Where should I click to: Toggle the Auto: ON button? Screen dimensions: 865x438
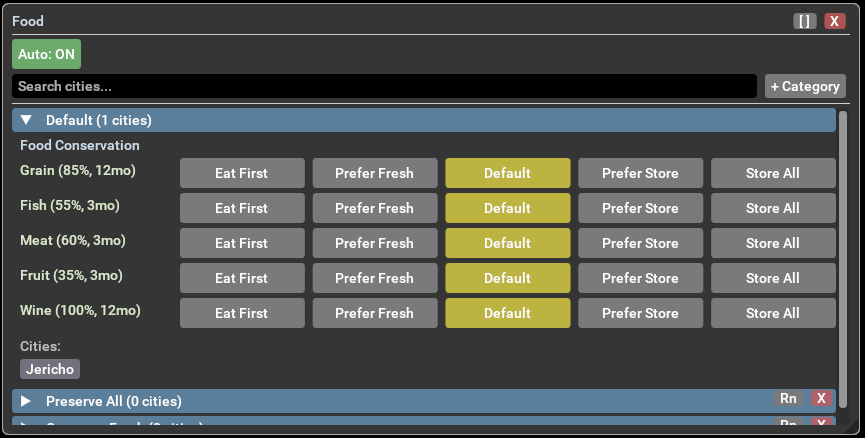click(x=46, y=54)
